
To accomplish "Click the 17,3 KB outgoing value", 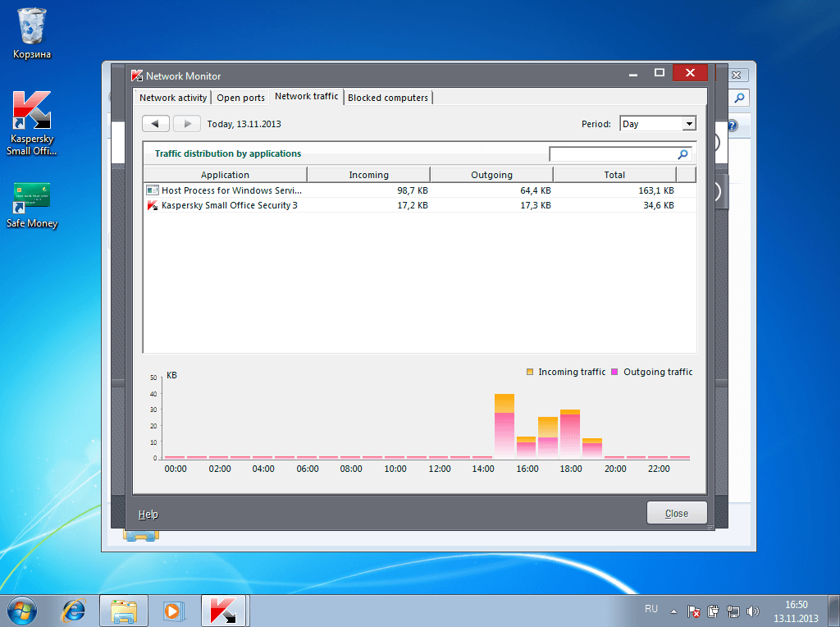I will (535, 205).
